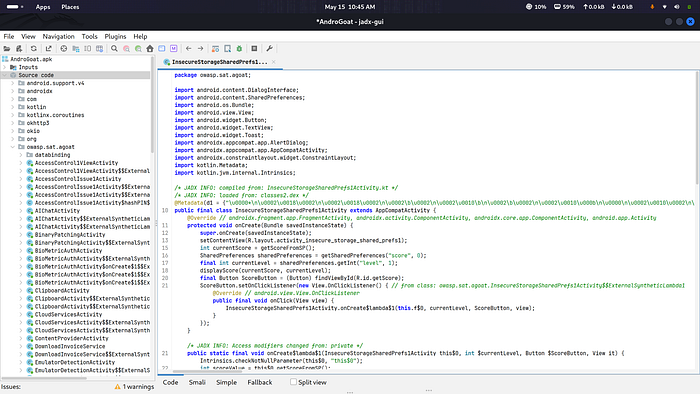Open AndroidManifest via purple M icon
Screen dimensions: 700x394
click(174, 49)
